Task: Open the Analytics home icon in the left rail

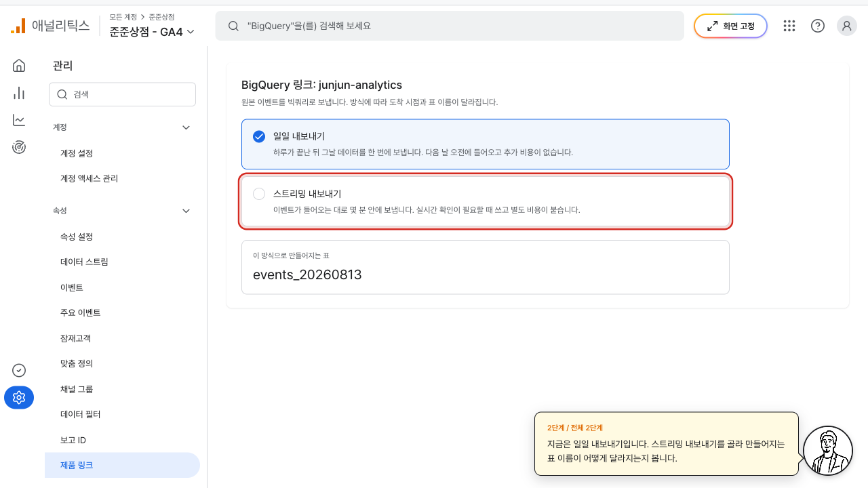Action: [x=19, y=66]
